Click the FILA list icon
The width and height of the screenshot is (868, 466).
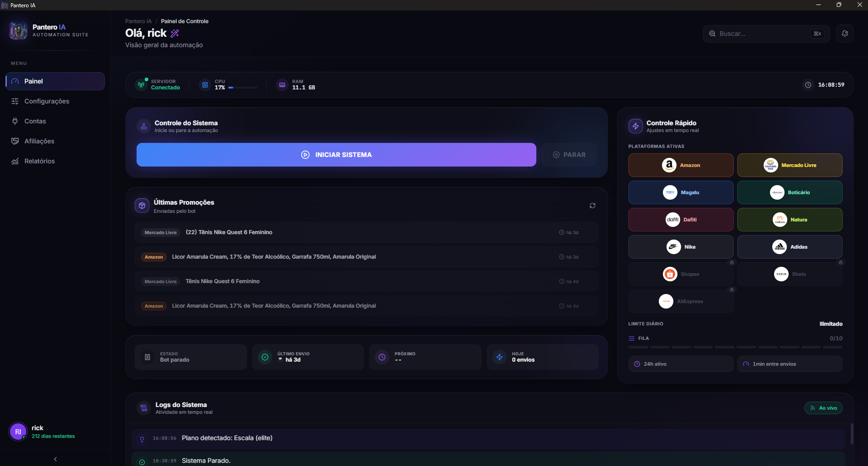[632, 338]
